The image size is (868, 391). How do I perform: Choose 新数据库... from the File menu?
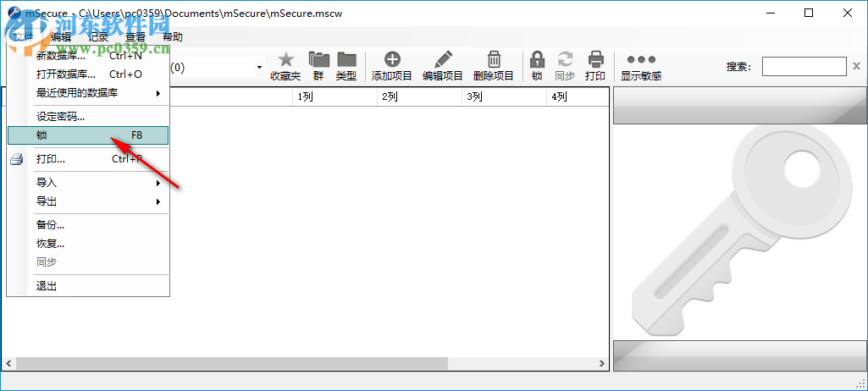pyautogui.click(x=88, y=55)
